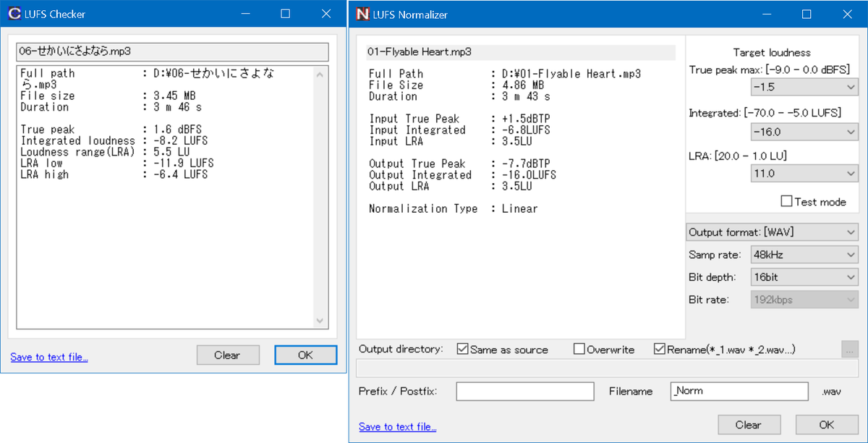
Task: Click OK button in LUFS Checker
Action: 305,355
